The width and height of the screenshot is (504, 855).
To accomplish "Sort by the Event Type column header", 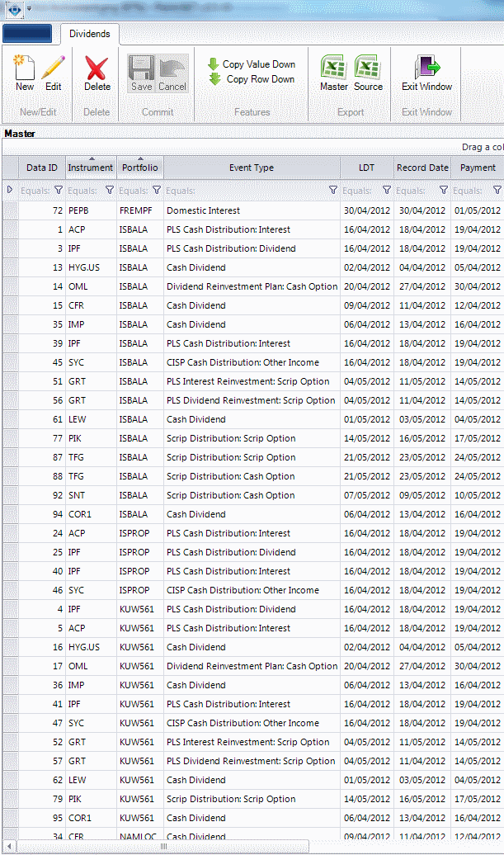I will click(x=252, y=168).
